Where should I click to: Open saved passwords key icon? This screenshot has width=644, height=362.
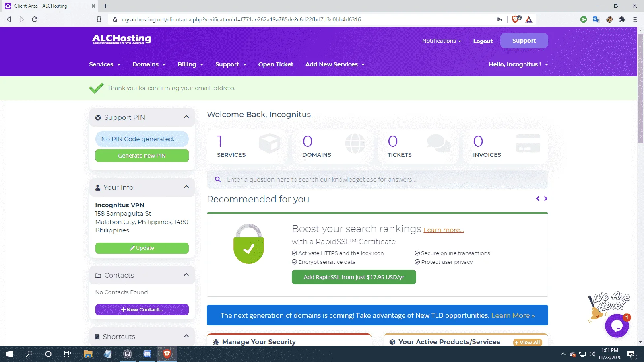[x=500, y=19]
